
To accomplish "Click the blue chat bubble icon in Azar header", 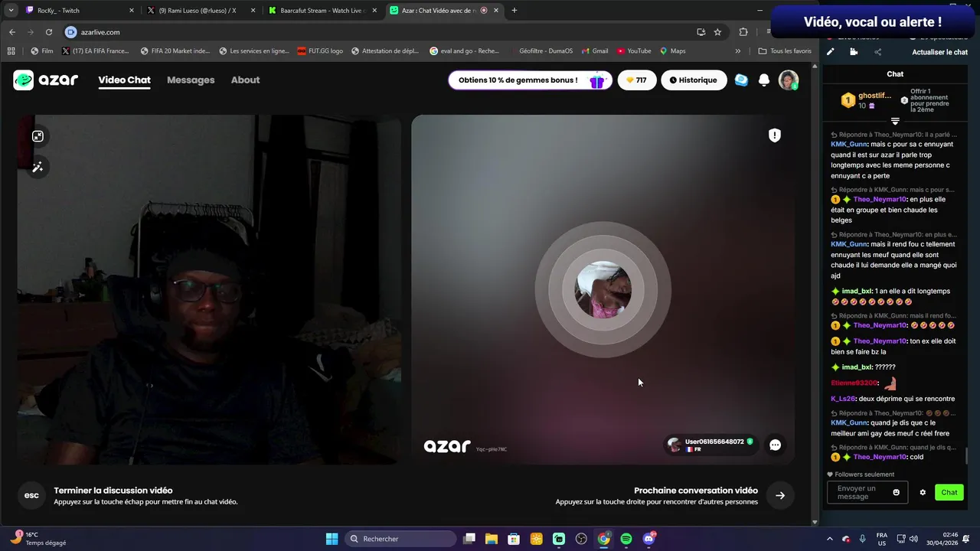I will pos(741,80).
